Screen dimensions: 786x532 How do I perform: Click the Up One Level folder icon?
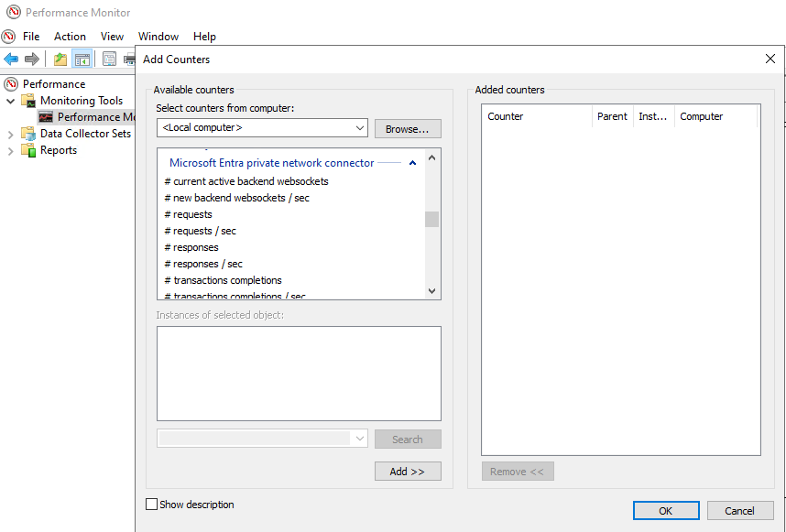click(60, 60)
